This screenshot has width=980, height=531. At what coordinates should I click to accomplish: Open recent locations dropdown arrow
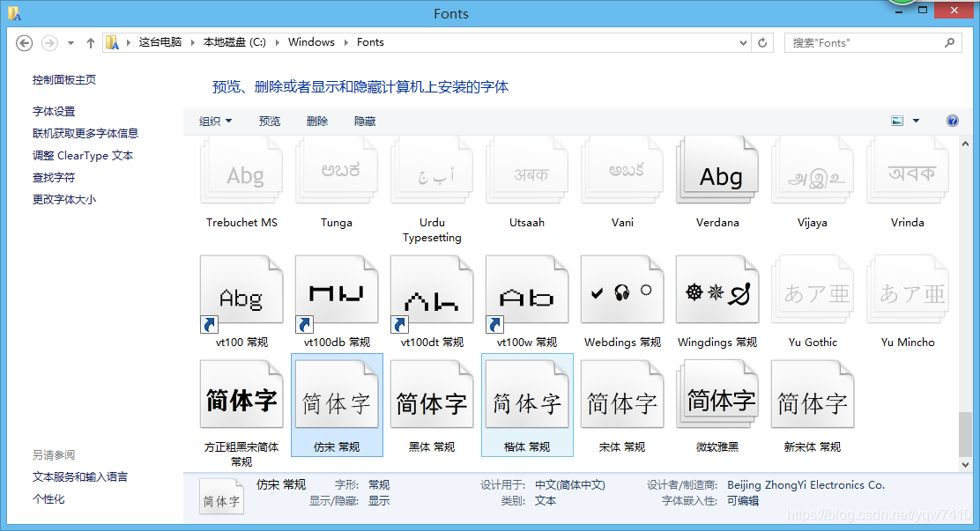click(x=71, y=42)
